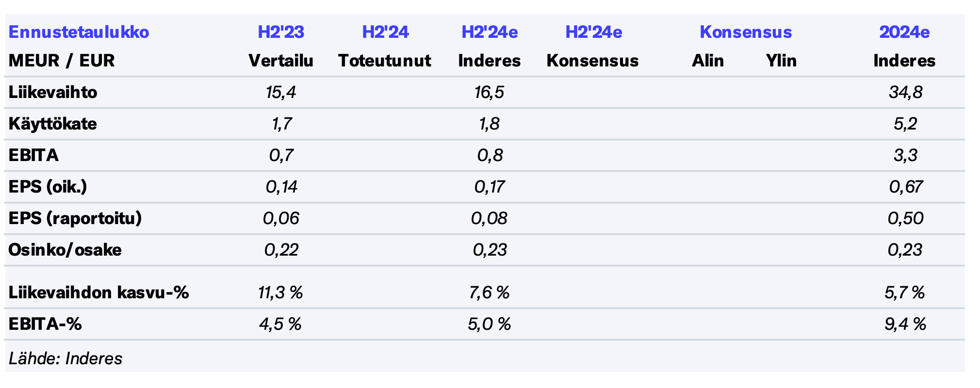Select the Liikevaihto row label
This screenshot has height=388, width=980.
tap(53, 92)
